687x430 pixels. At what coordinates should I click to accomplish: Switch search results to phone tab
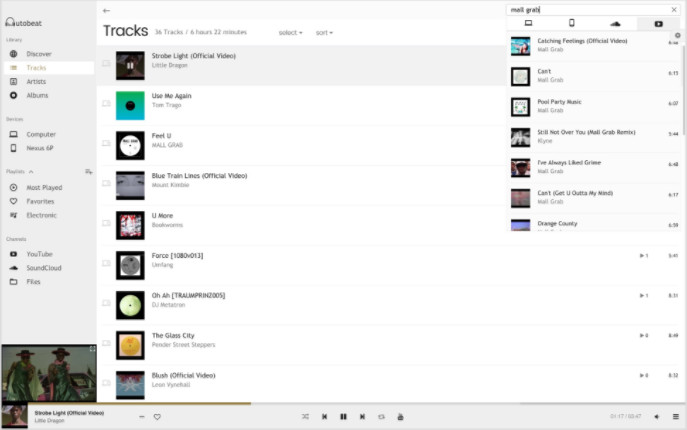(x=571, y=23)
